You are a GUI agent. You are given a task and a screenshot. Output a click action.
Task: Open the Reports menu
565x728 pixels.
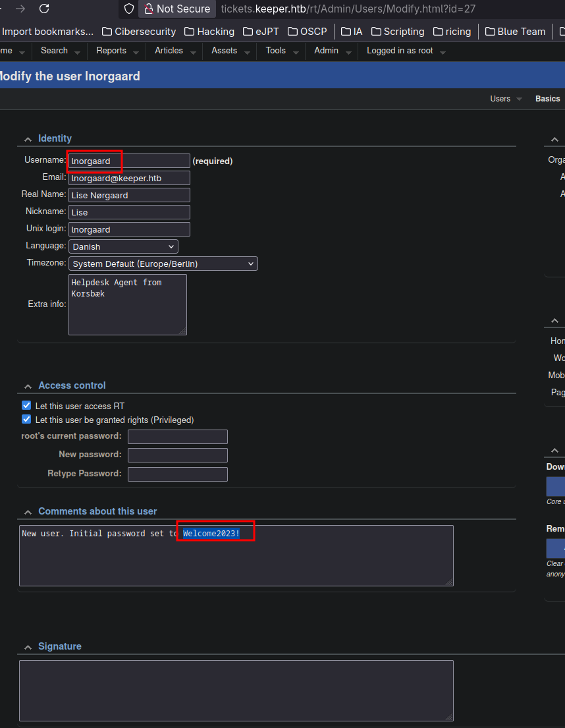117,51
